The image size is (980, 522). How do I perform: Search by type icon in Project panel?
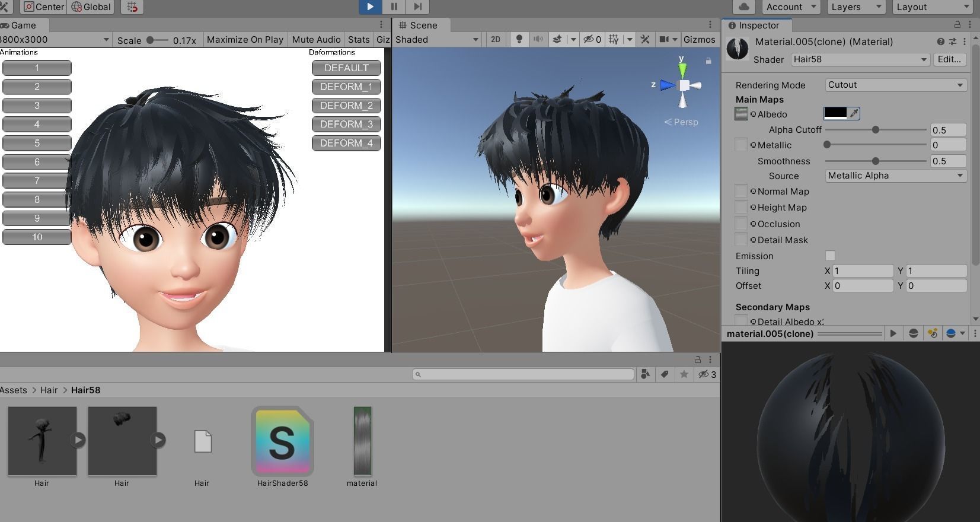coord(646,374)
